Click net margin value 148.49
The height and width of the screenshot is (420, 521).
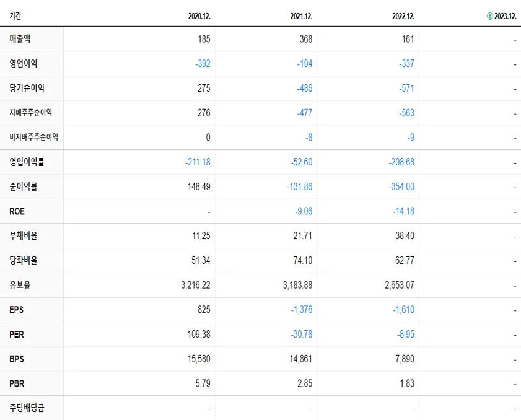tap(199, 186)
